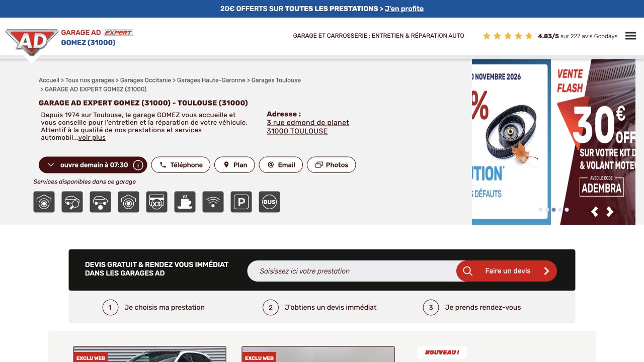
Task: Click the info icon in opening-hours button
Action: (x=138, y=165)
